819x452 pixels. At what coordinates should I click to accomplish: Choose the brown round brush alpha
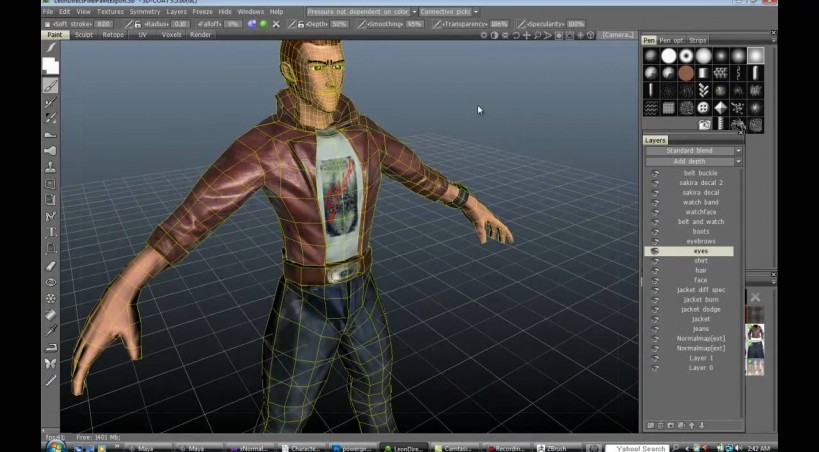(686, 73)
